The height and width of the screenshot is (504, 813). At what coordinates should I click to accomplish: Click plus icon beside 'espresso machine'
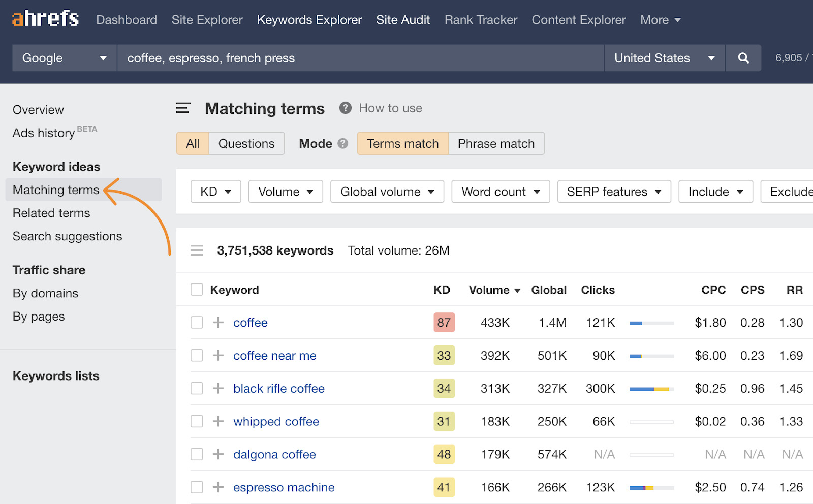click(218, 487)
